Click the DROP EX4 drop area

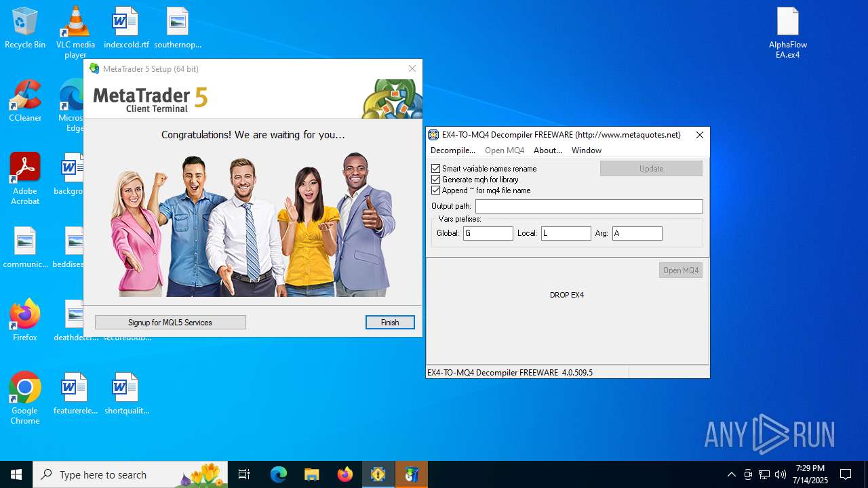(567, 295)
